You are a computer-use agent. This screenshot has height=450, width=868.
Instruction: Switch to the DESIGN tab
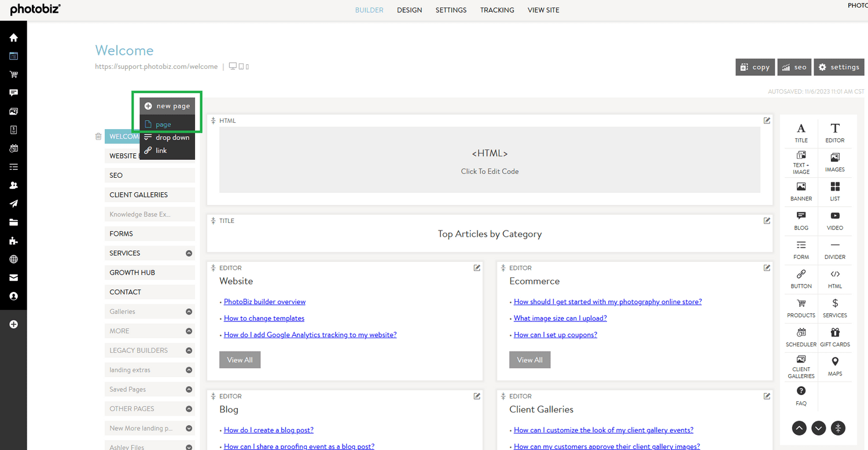coord(409,10)
